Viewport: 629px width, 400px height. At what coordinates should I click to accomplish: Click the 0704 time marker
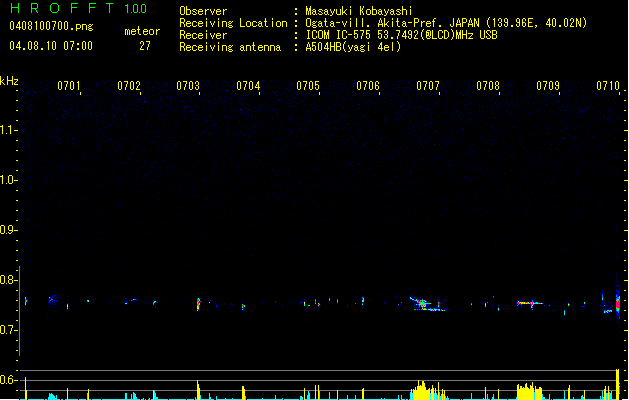(x=248, y=85)
